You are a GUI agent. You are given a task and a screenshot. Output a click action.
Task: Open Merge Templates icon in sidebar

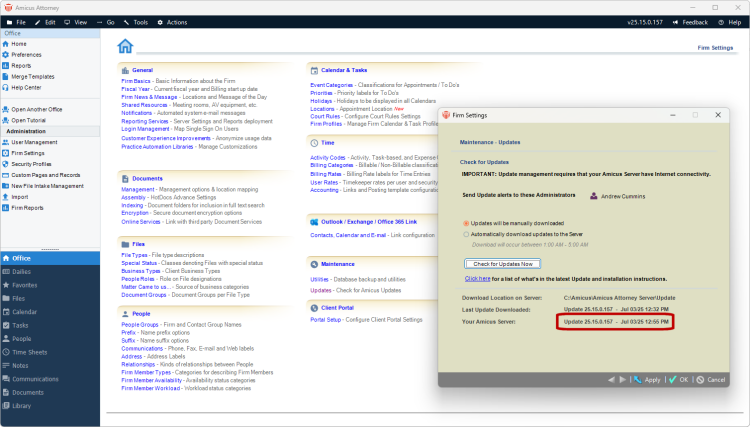tap(6, 77)
